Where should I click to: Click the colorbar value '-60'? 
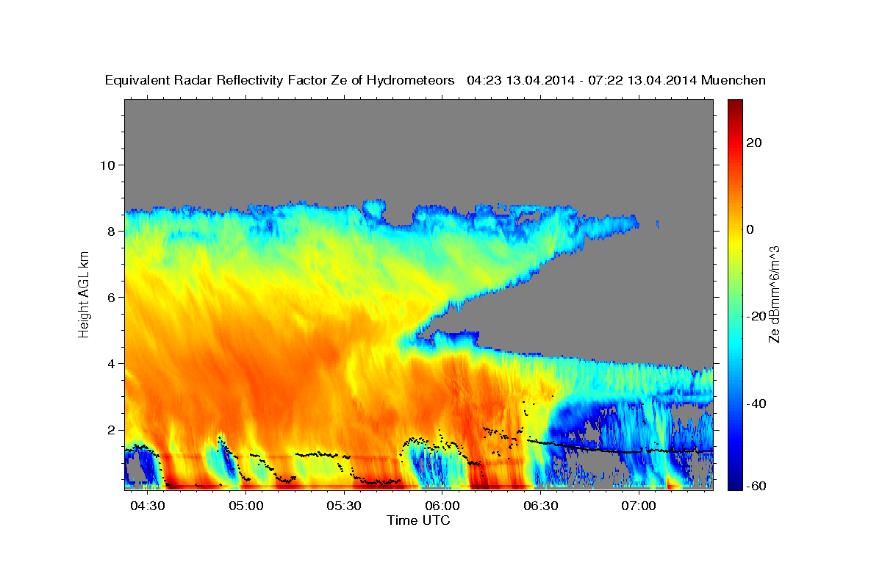756,486
